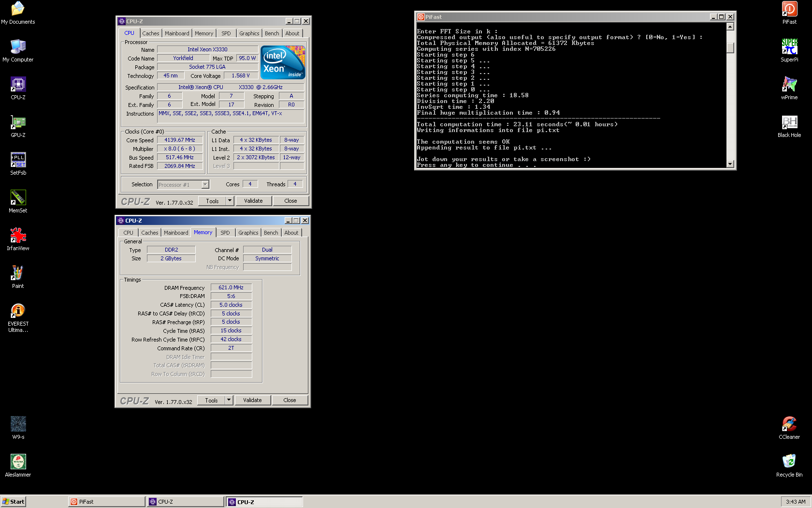Click the Core Voltage value 1.568 V
The image size is (812, 508).
241,75
